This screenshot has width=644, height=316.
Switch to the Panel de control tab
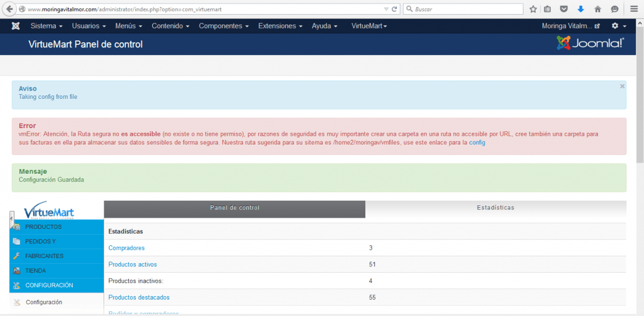[235, 208]
